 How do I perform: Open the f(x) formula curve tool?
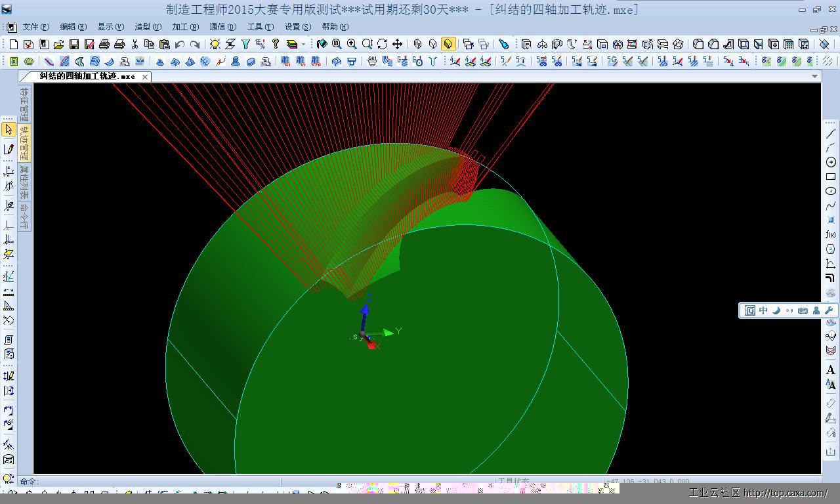click(831, 234)
